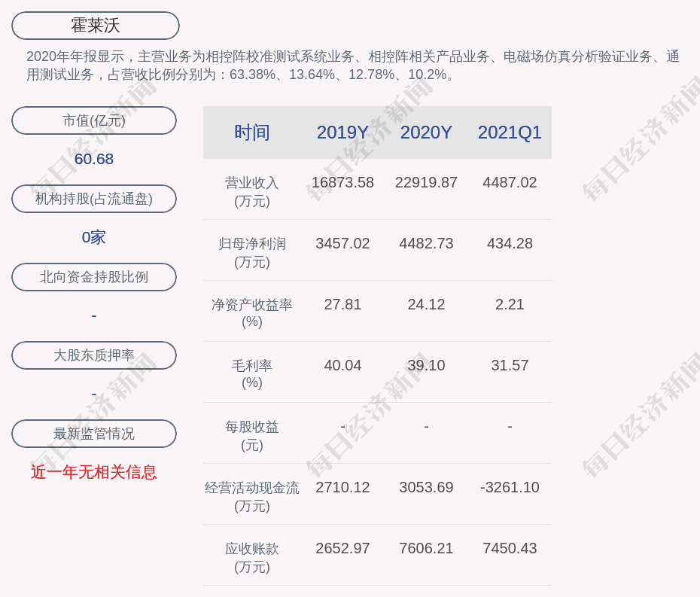This screenshot has width=700, height=597.
Task: Click the ROE value 2.21
Action: pyautogui.click(x=510, y=305)
